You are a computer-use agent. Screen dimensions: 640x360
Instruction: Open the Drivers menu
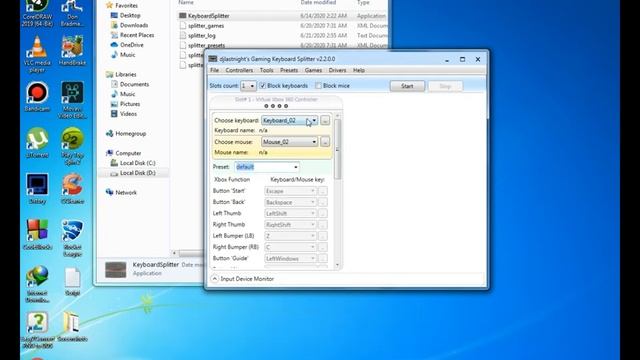(x=337, y=70)
